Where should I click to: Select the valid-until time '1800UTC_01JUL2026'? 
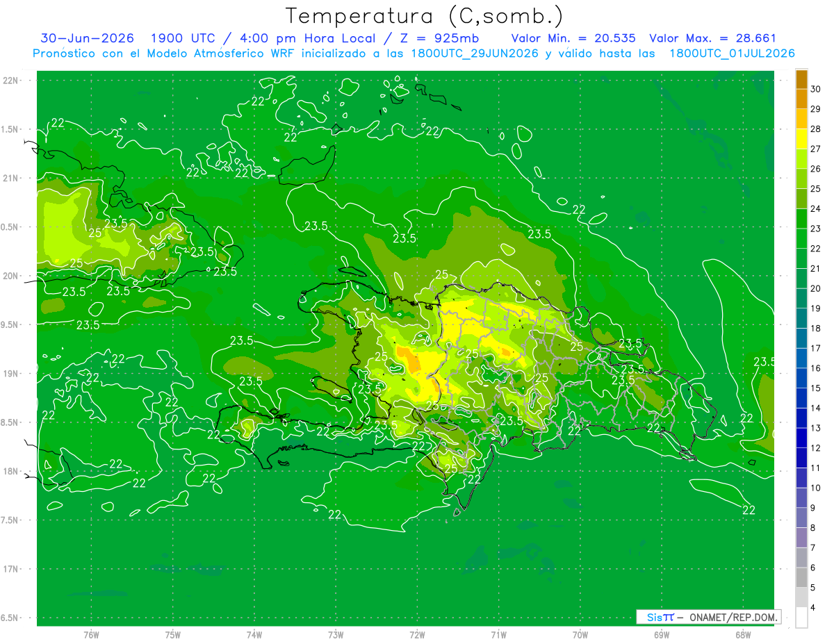pos(732,53)
